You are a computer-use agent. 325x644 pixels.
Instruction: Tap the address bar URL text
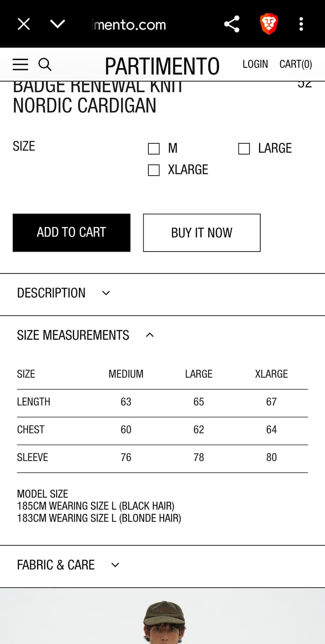pos(129,24)
